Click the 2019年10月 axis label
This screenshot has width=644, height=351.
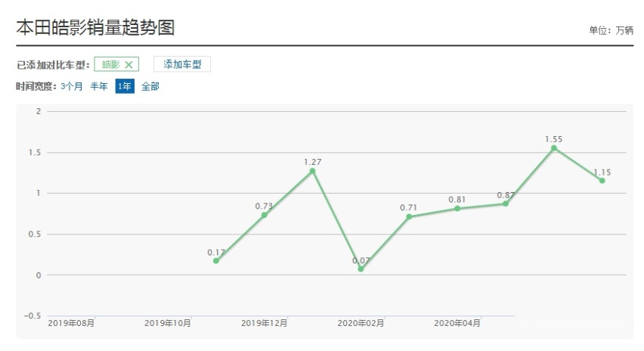[168, 323]
